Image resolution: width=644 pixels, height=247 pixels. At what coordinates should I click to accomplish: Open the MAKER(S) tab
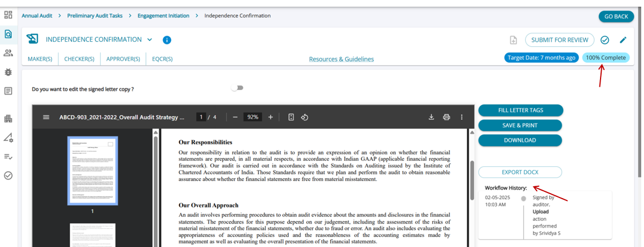40,58
